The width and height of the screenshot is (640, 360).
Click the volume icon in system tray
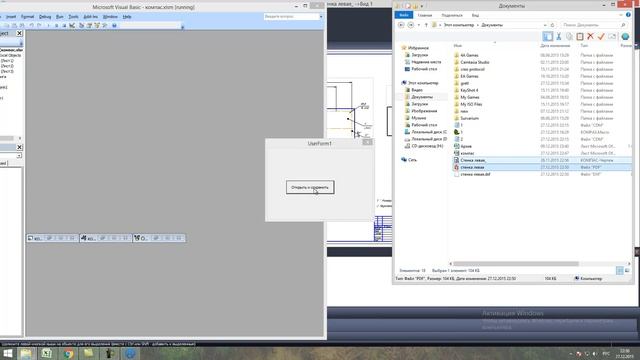(595, 353)
